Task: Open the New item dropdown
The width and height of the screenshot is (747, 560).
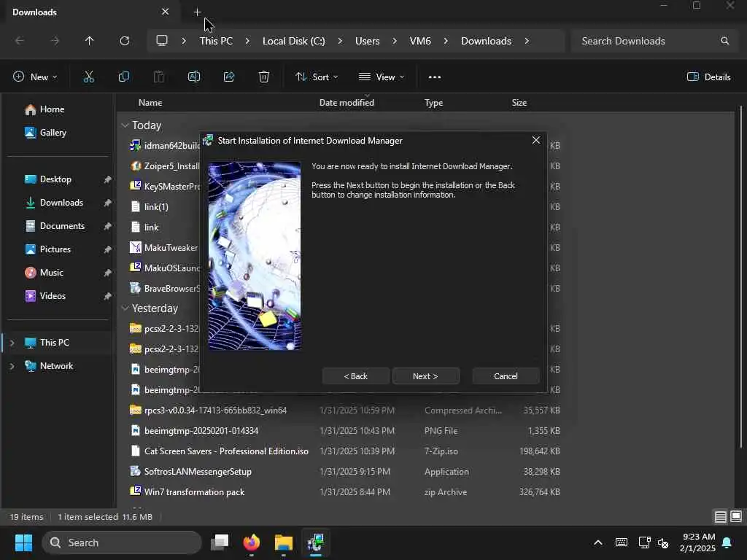Action: tap(35, 77)
